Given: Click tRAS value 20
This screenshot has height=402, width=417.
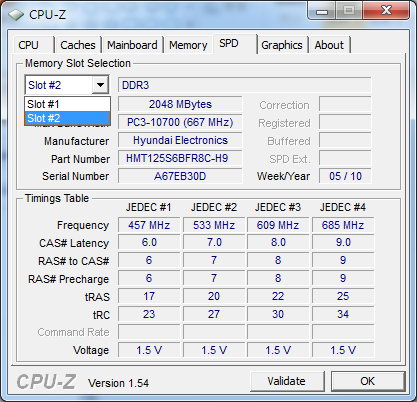Looking at the screenshot, I should [x=214, y=296].
